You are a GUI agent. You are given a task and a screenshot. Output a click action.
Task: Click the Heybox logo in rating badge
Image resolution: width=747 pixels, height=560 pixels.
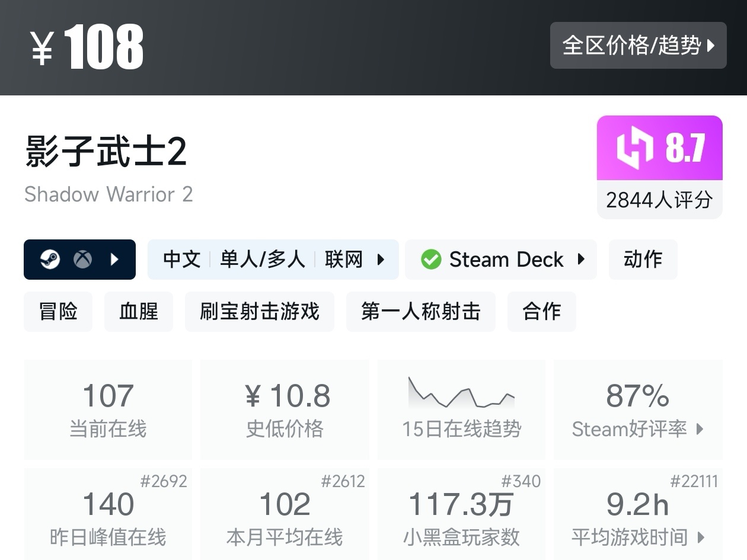click(634, 148)
